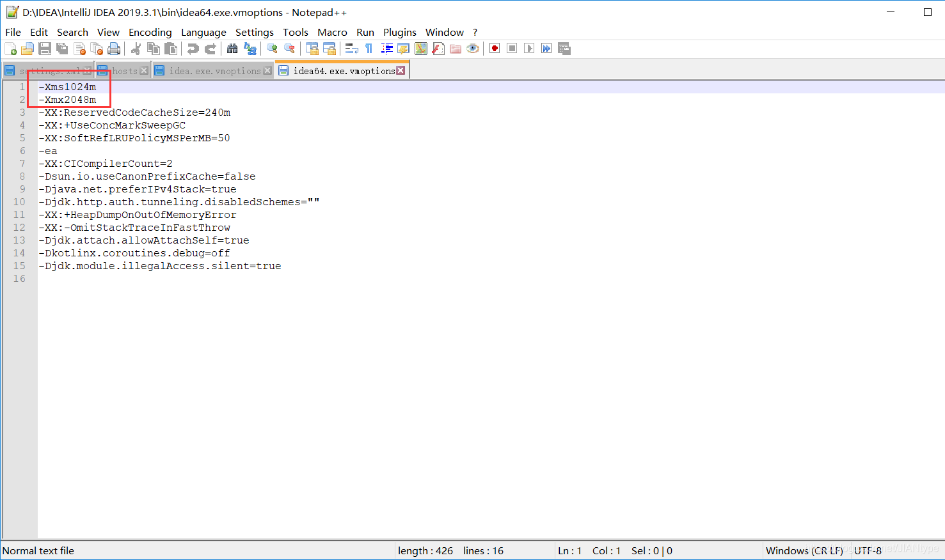Toggle show all characters pilcrow icon
The image size is (945, 560).
[369, 49]
